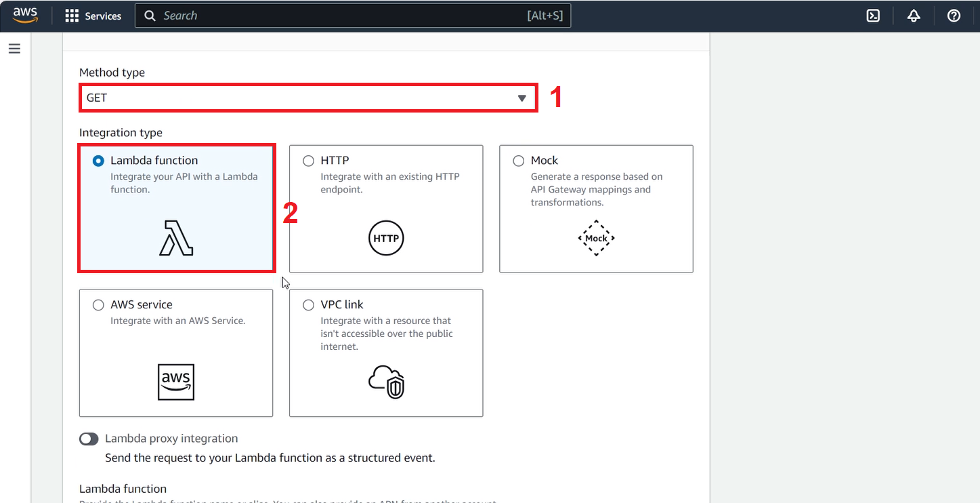Click the Lambda function integration icon
This screenshot has width=980, height=503.
pos(175,239)
